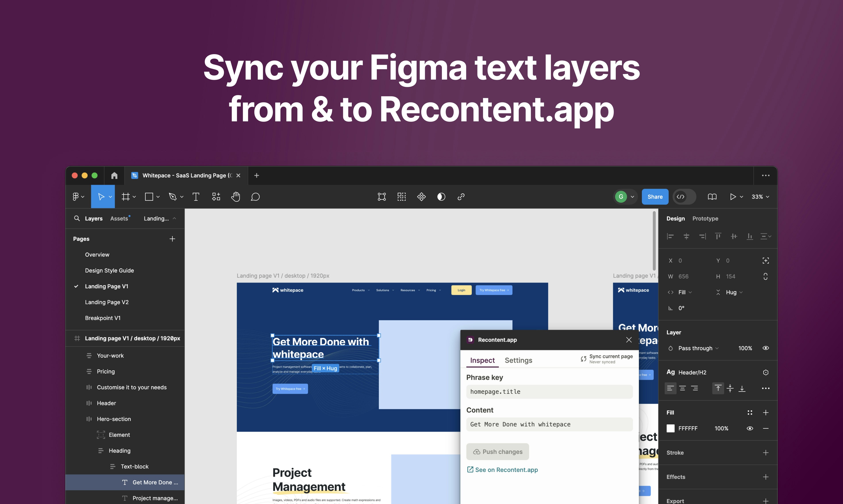Select the Comment tool

tap(255, 197)
